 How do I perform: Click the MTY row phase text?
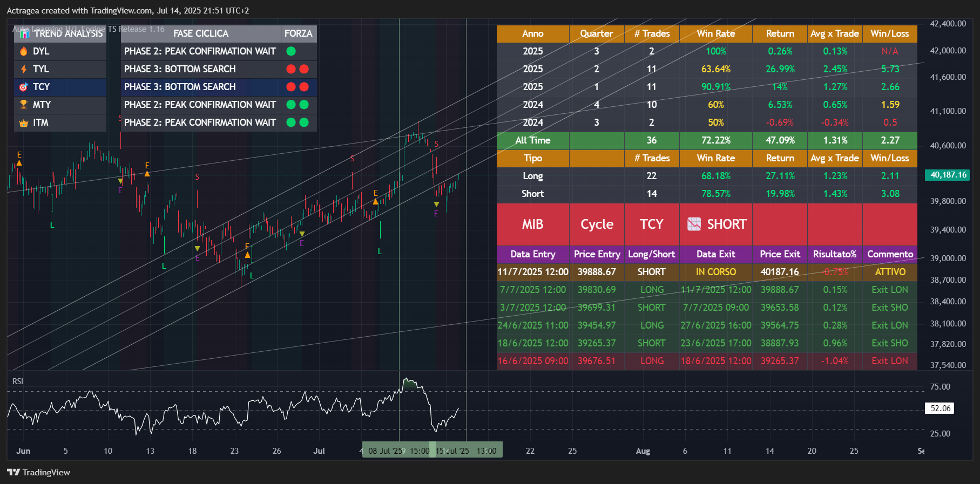click(x=200, y=105)
